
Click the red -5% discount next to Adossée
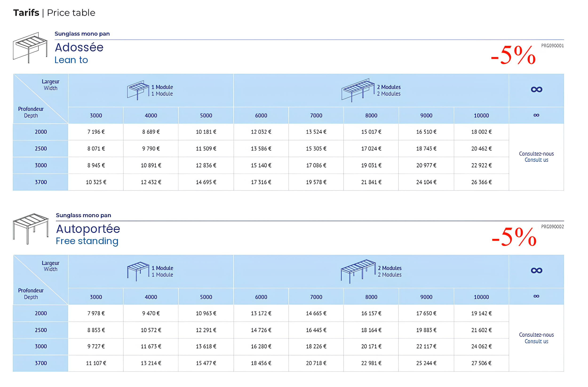pos(513,55)
